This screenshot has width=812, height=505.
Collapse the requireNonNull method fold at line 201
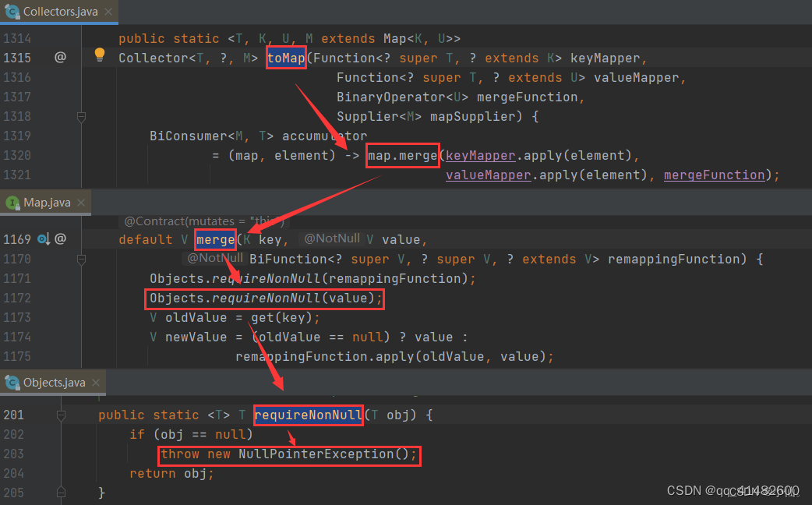click(x=62, y=415)
